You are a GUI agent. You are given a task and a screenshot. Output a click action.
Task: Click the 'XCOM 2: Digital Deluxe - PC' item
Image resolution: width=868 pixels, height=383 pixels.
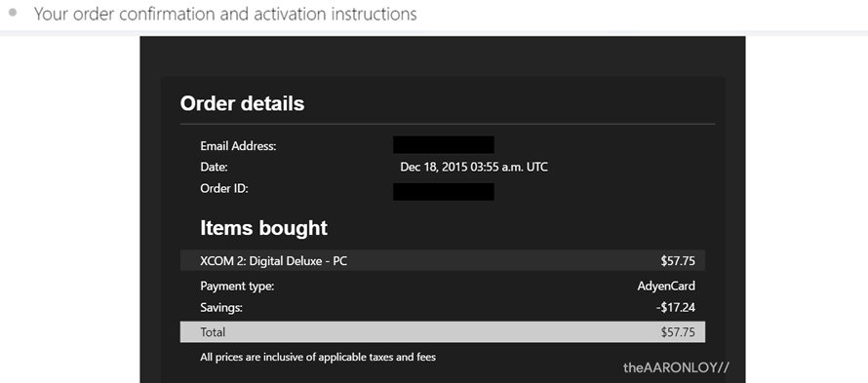coord(274,260)
